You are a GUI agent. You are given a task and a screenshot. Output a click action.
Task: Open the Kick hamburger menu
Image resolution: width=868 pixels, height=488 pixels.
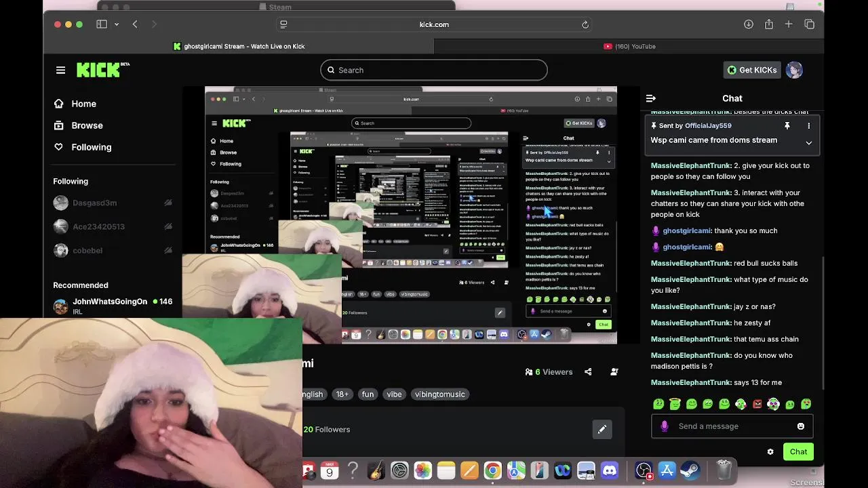[60, 70]
